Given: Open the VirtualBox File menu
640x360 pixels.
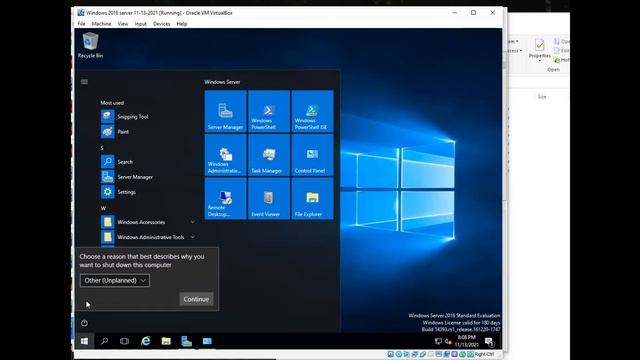Looking at the screenshot, I should pyautogui.click(x=82, y=24).
